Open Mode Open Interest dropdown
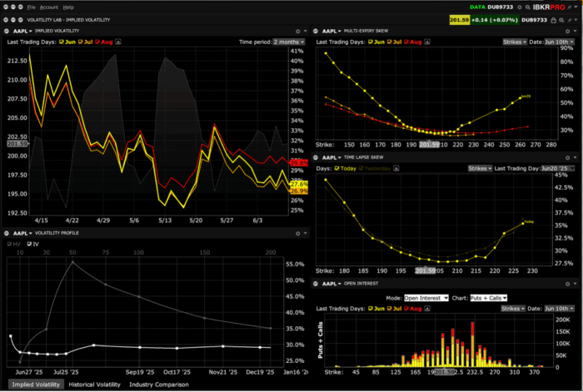 pyautogui.click(x=426, y=298)
